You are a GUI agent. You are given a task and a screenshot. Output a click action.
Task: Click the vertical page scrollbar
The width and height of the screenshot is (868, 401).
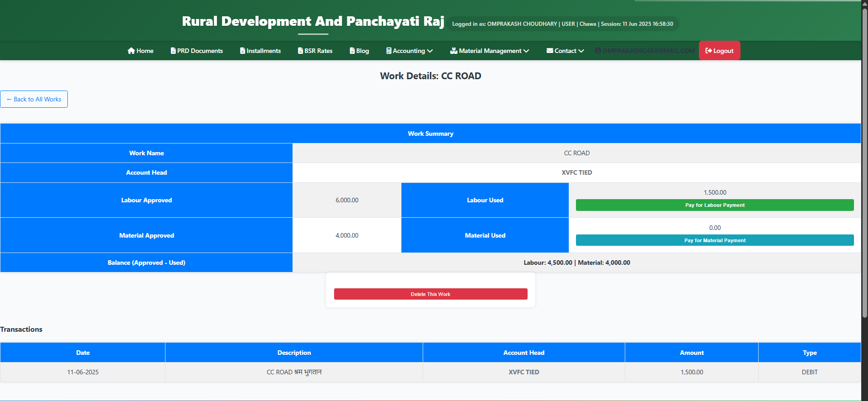864,163
